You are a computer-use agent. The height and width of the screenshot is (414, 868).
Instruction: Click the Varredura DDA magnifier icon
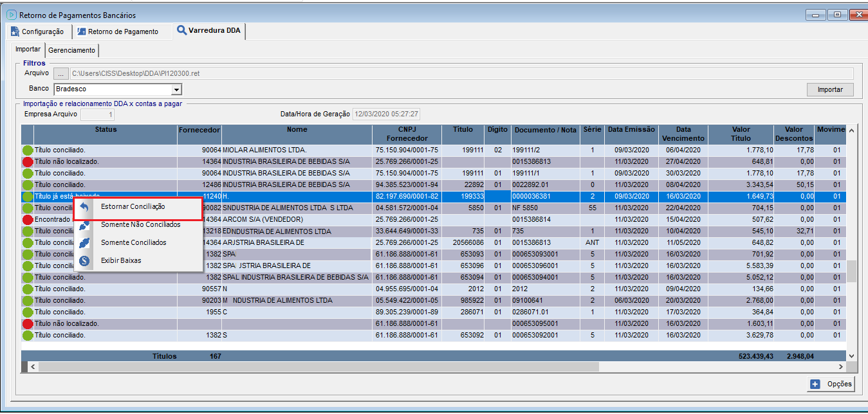tap(181, 30)
